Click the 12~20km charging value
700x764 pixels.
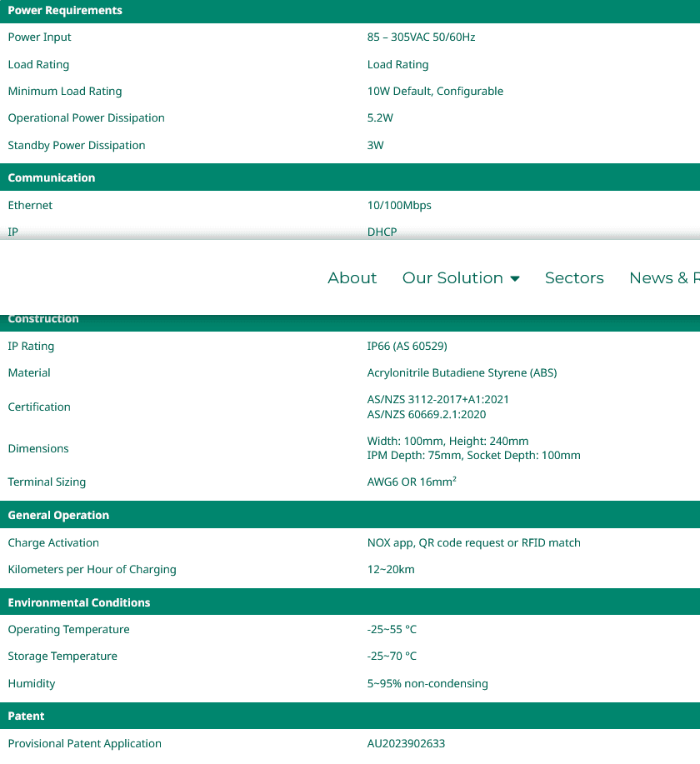click(x=391, y=569)
